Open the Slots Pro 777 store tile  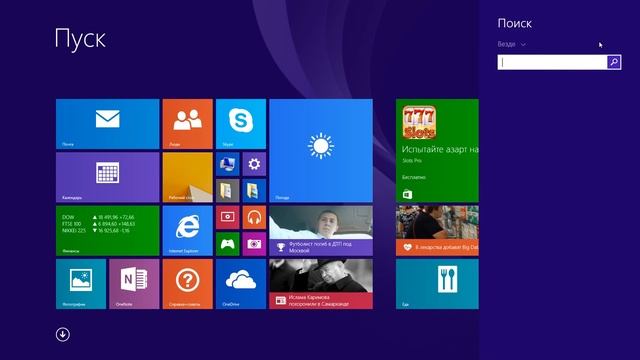tap(437, 151)
